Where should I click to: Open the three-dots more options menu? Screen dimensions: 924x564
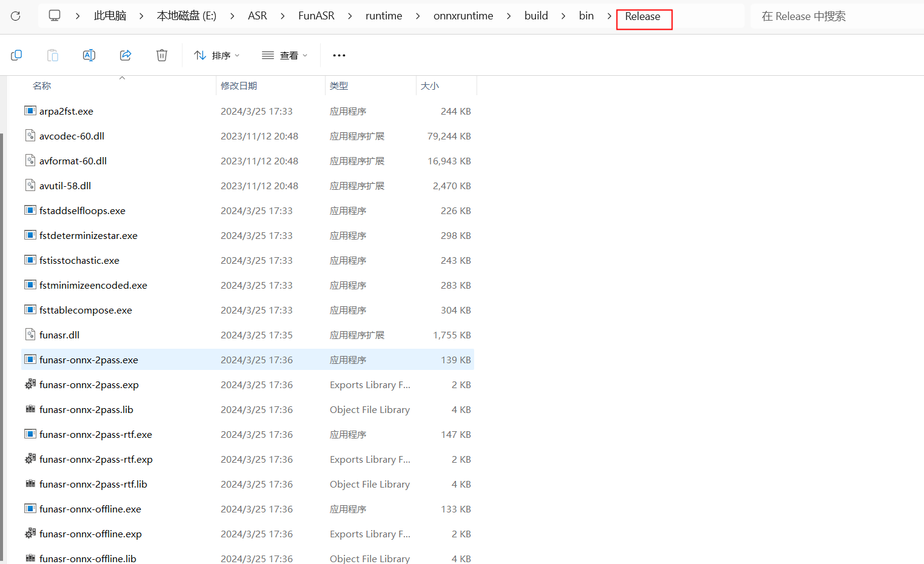tap(339, 55)
